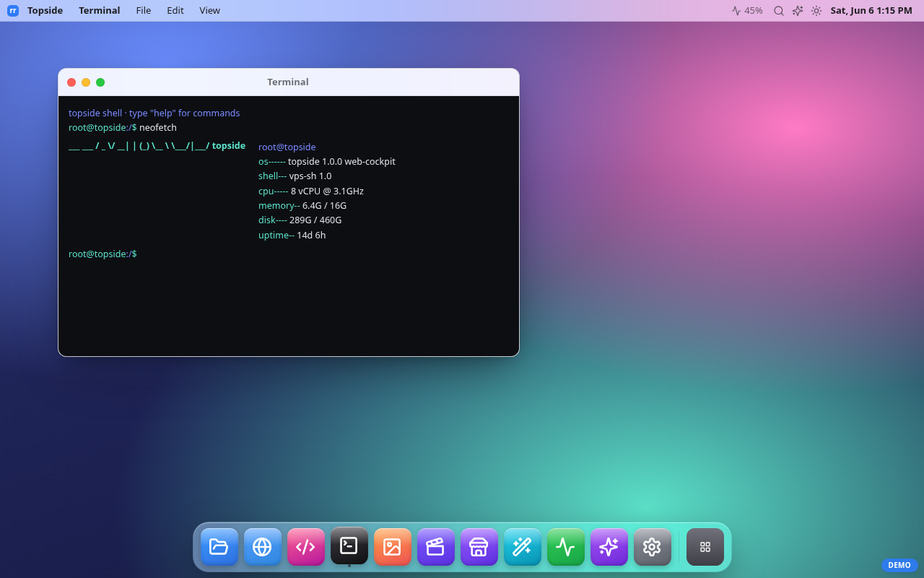Click the 45% activity indicator in menu bar
924x578 pixels.
(x=747, y=10)
